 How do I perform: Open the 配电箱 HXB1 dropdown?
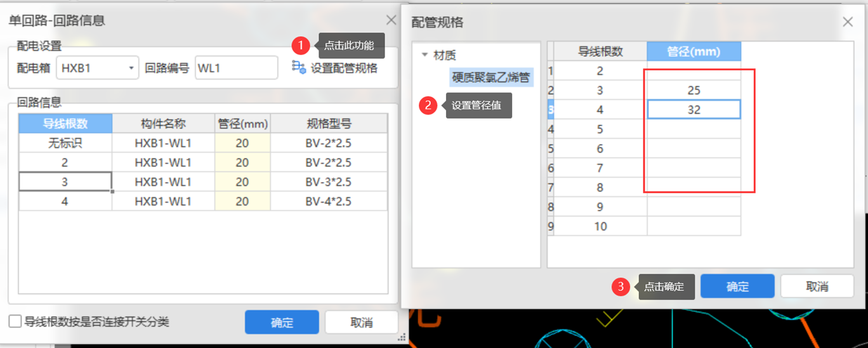point(131,68)
